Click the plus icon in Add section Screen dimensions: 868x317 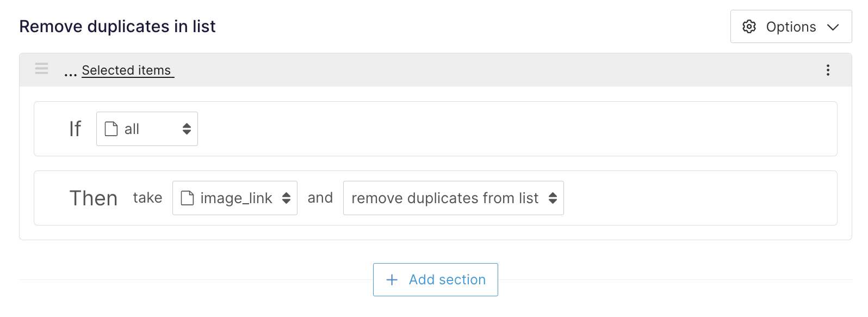[392, 280]
